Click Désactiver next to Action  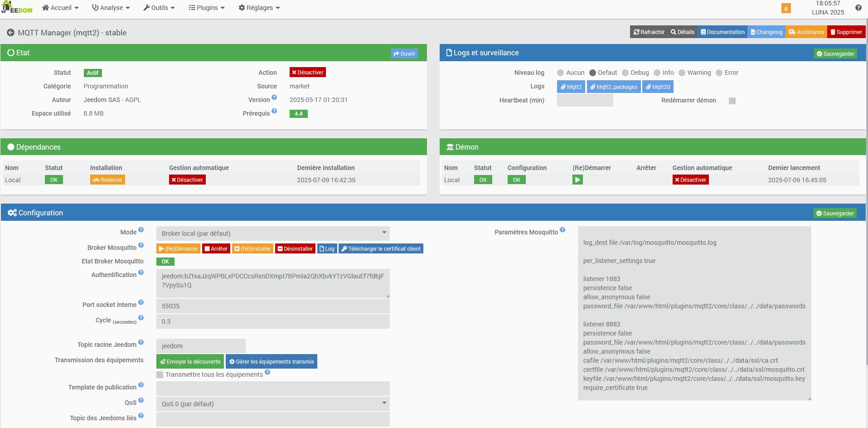[308, 73]
